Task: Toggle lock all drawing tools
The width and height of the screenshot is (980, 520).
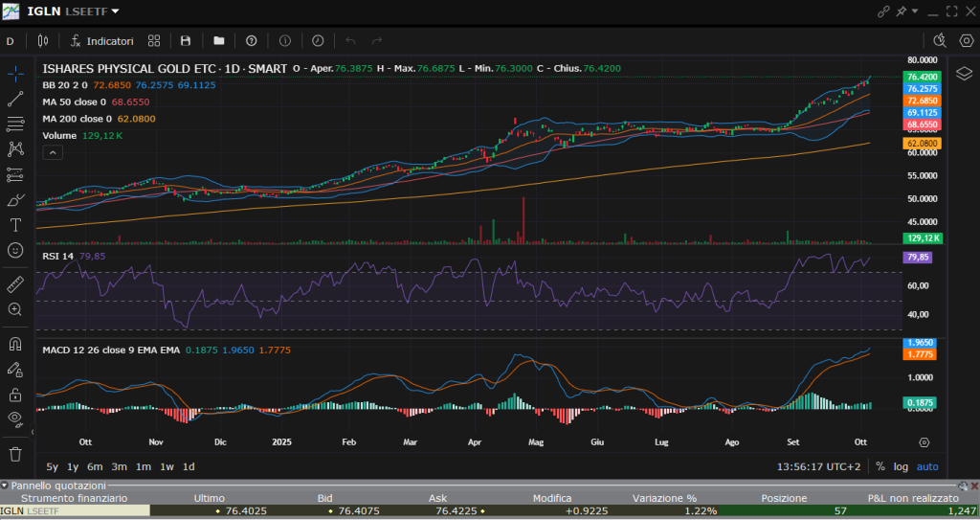Action: click(15, 394)
